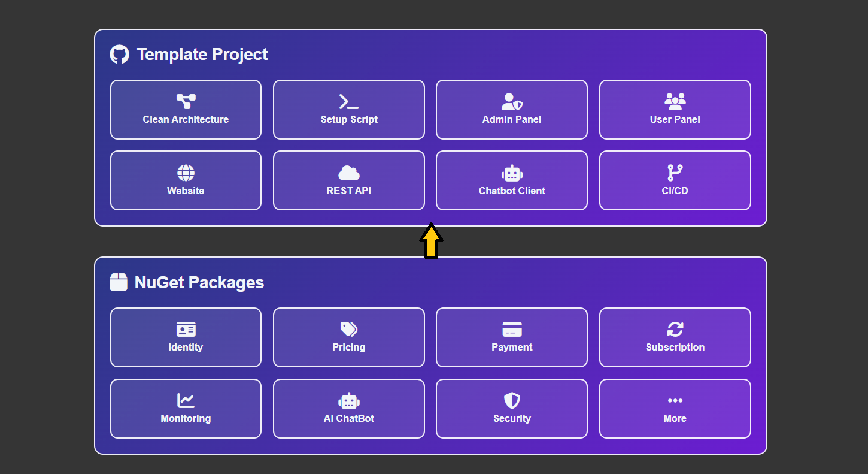
Task: Click the CI/CD branch icon
Action: coord(675,173)
